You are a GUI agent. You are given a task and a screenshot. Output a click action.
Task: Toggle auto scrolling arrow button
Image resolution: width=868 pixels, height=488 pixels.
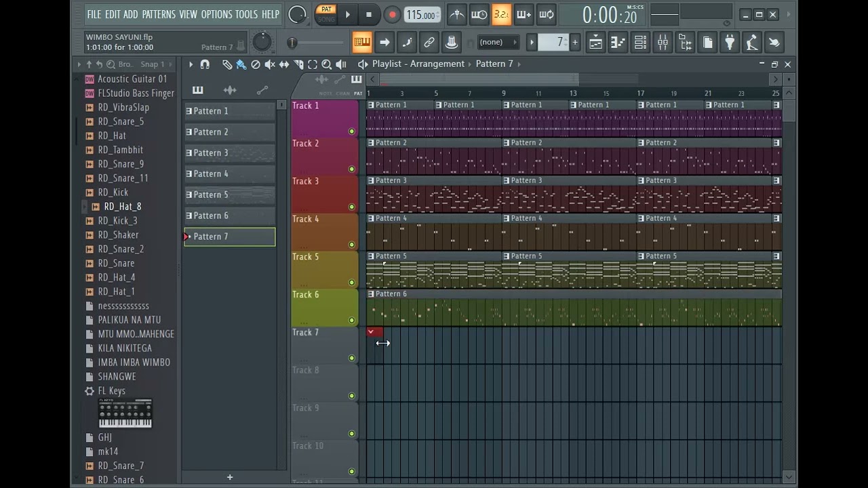tap(384, 43)
